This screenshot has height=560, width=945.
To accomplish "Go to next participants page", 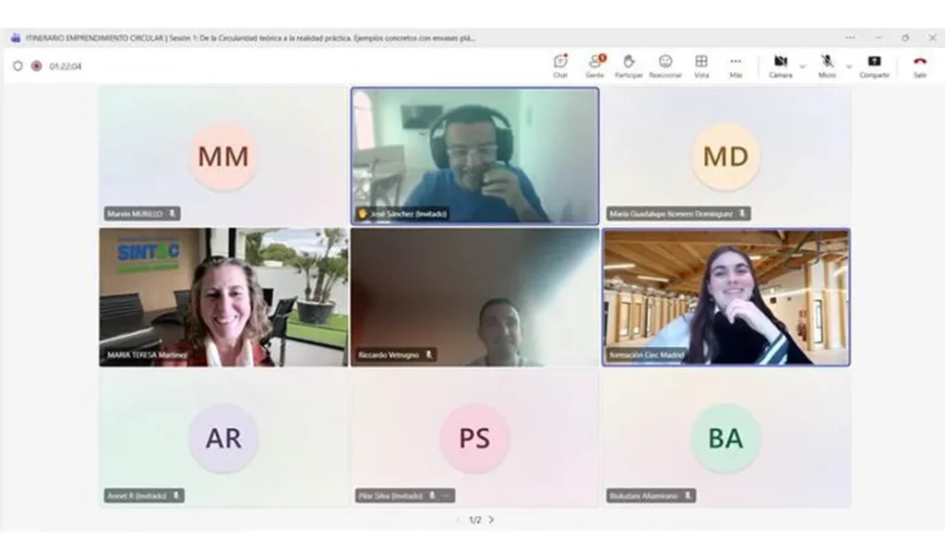I will 491,520.
